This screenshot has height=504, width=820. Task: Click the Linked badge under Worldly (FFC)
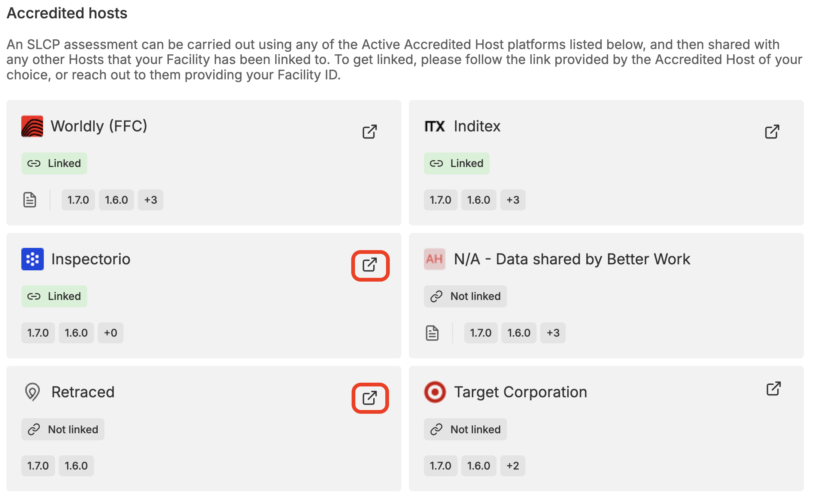click(54, 163)
